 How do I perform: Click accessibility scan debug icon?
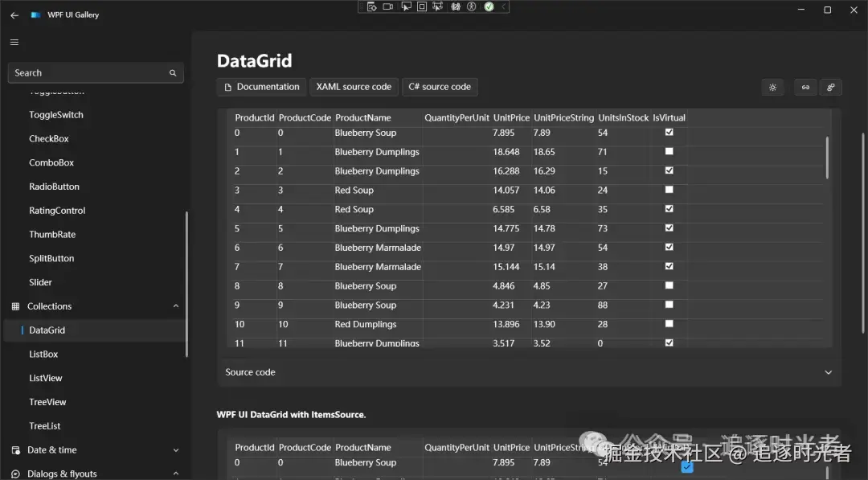[472, 6]
